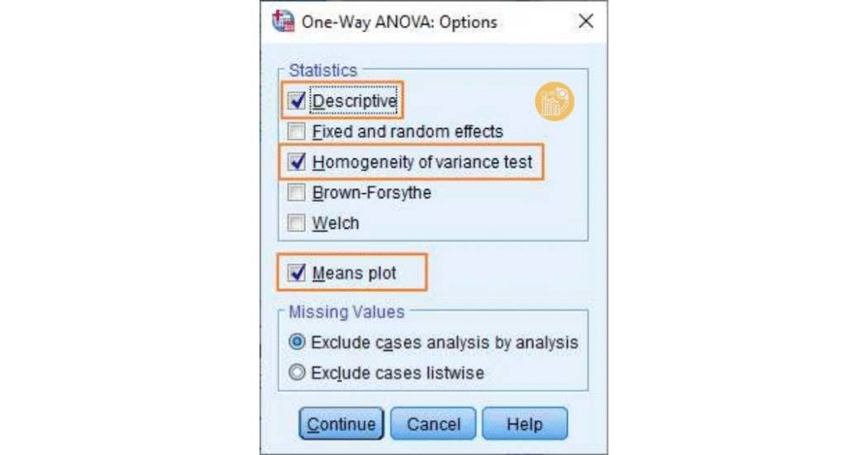Tick the Brown-Forsythe checkbox
Viewport: 868px width, 455px height.
[297, 192]
